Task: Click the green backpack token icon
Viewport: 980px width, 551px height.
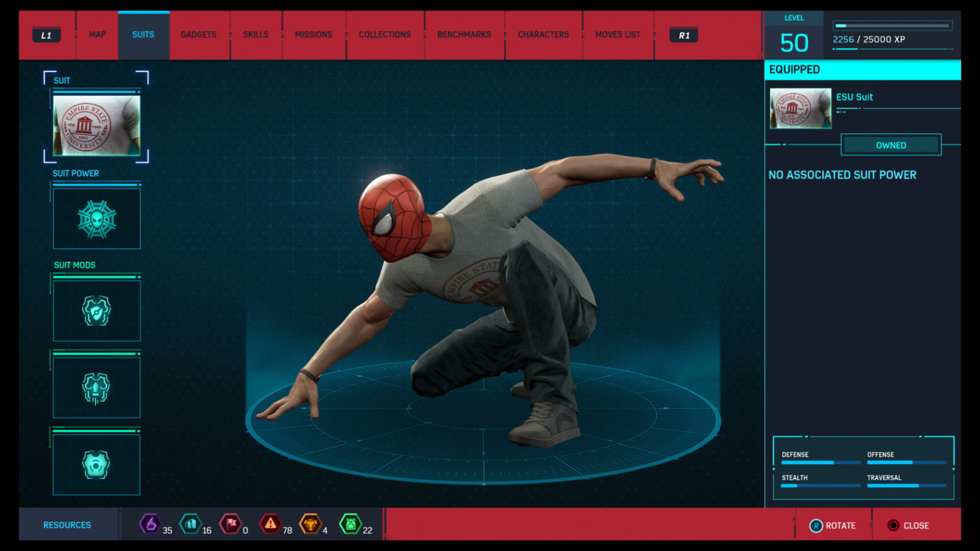Action: click(x=350, y=524)
